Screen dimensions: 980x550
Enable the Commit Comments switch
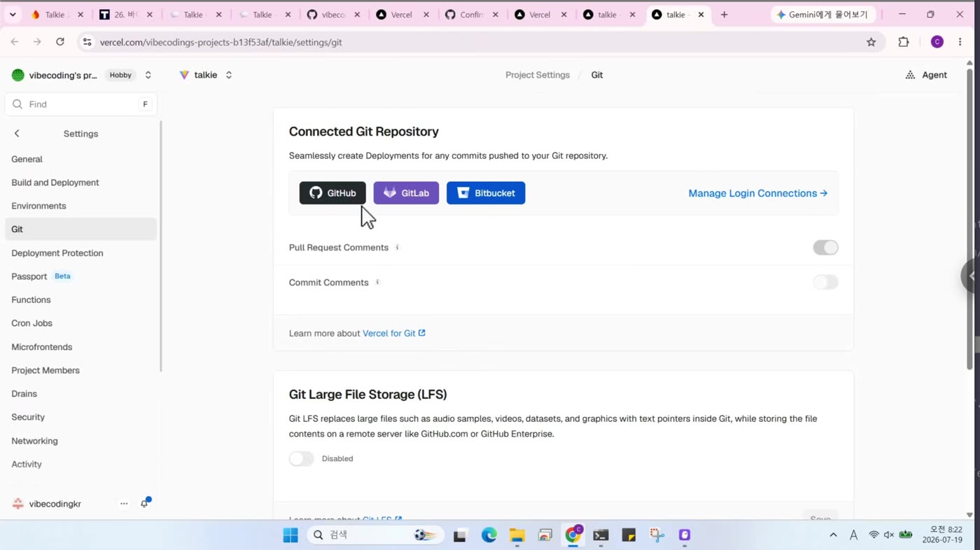tap(825, 282)
